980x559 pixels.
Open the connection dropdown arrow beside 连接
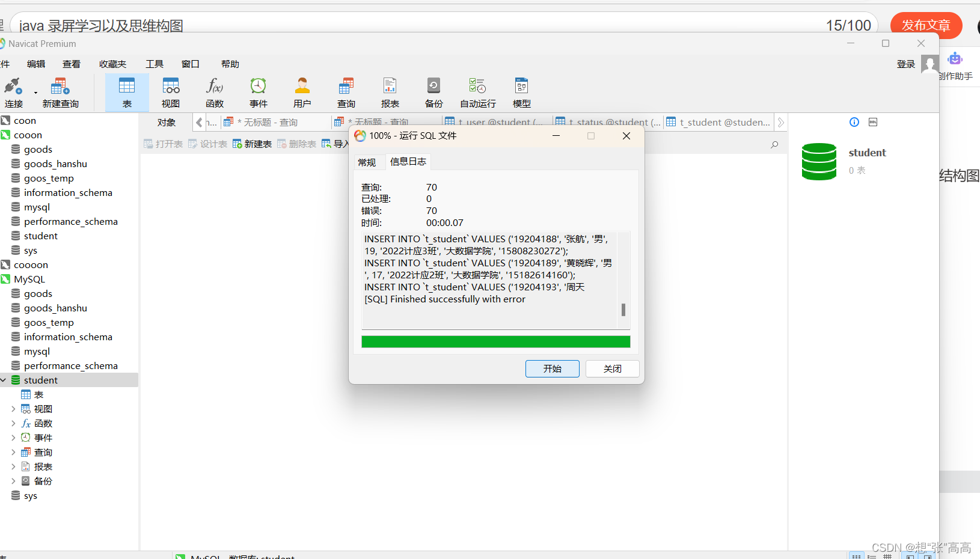[35, 93]
